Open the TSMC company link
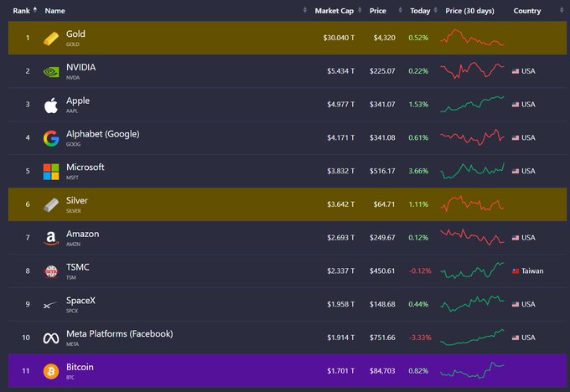Image resolution: width=570 pixels, height=392 pixels. pos(77,267)
